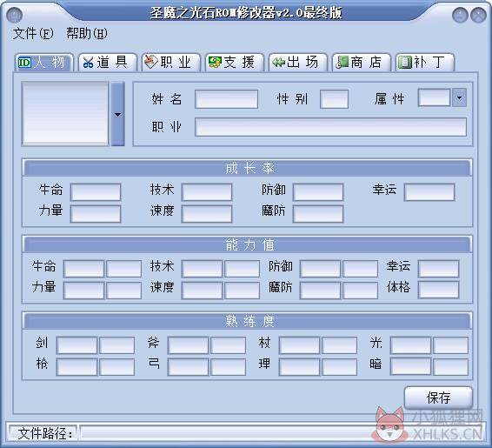
Task: Click the 成长率 技术 field
Action: 207,192
